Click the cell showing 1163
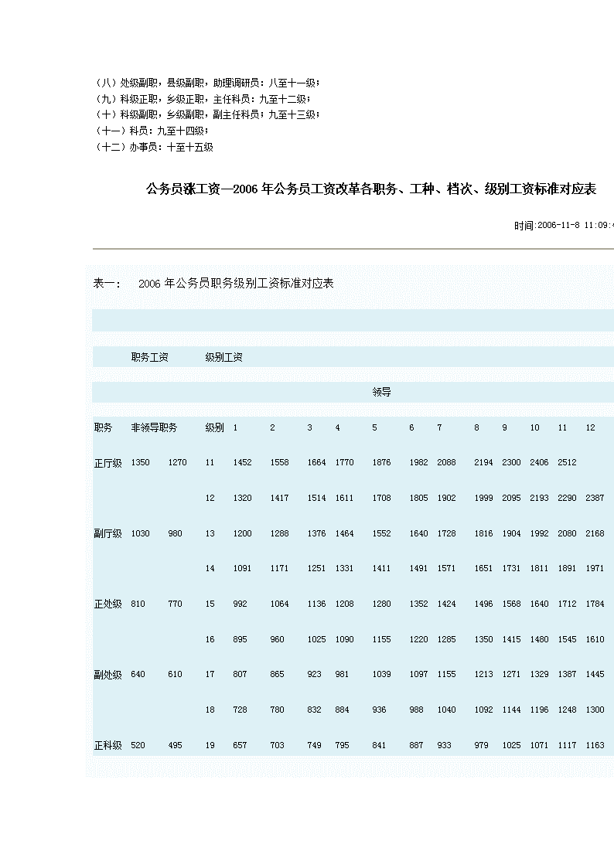The height and width of the screenshot is (868, 614). (x=595, y=746)
